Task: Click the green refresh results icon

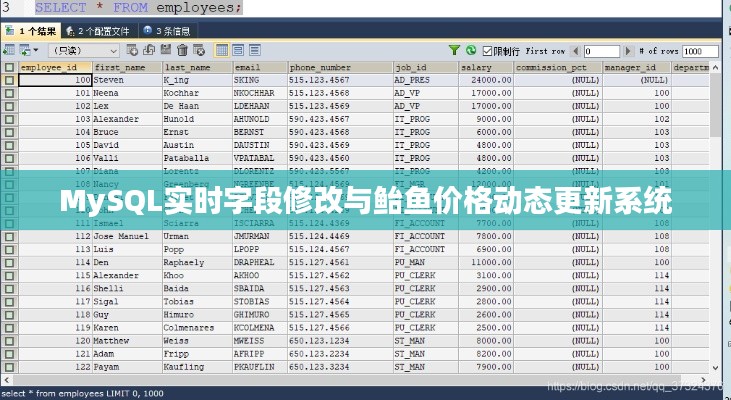Action: click(x=471, y=50)
